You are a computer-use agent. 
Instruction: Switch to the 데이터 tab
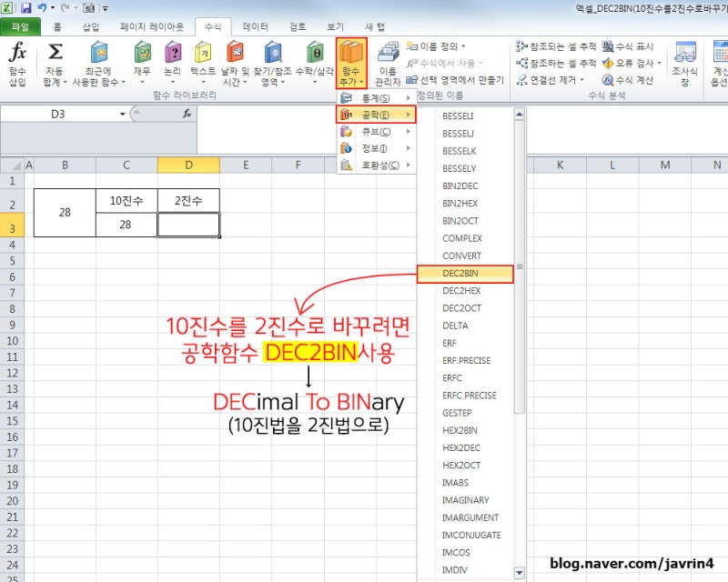(x=256, y=27)
